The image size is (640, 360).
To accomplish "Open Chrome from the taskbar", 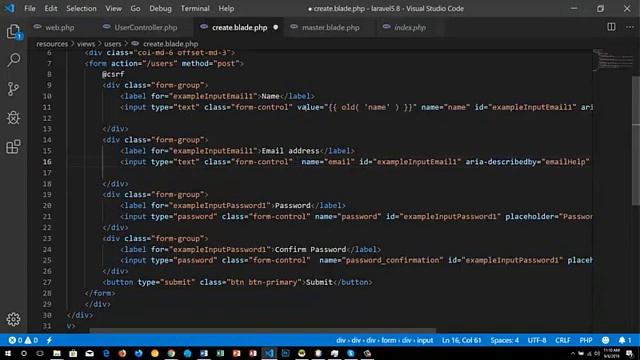I will (x=171, y=353).
